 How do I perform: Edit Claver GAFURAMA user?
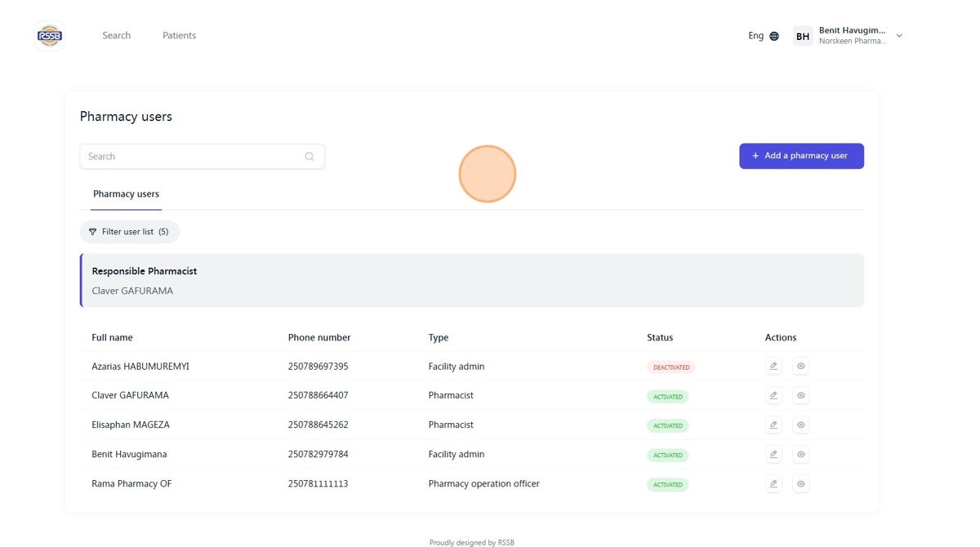coord(773,395)
